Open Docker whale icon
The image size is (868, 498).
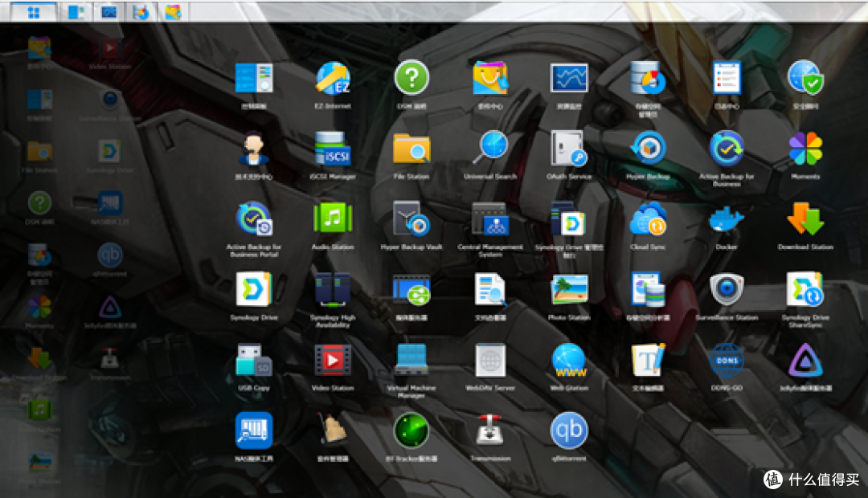pyautogui.click(x=727, y=219)
